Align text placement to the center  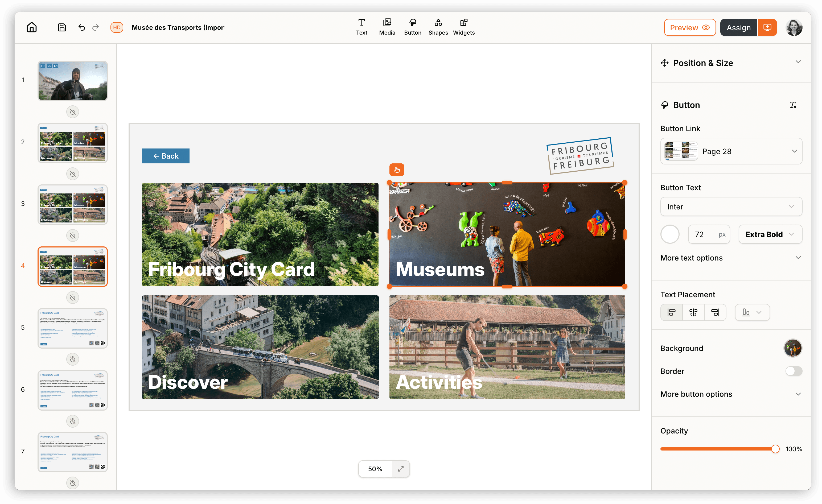(x=693, y=312)
